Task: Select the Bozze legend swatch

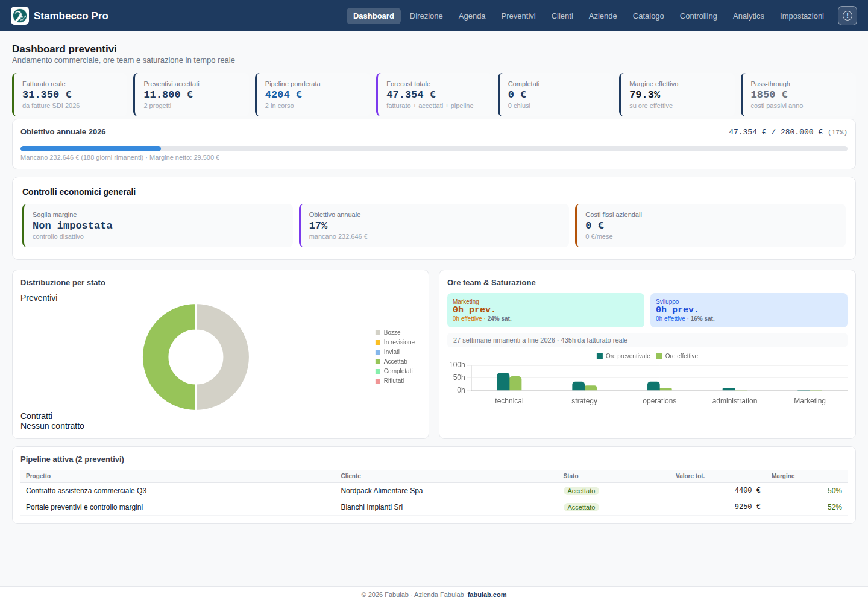Action: [x=378, y=333]
